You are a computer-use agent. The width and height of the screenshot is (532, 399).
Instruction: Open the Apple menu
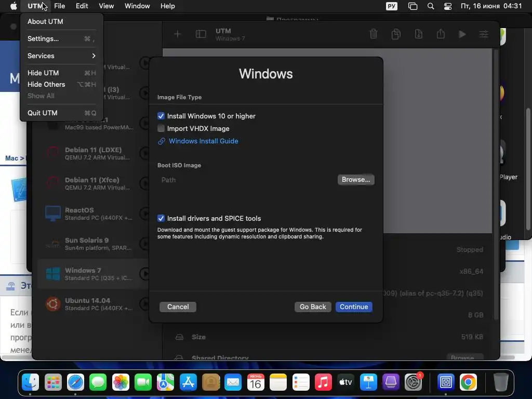(14, 6)
